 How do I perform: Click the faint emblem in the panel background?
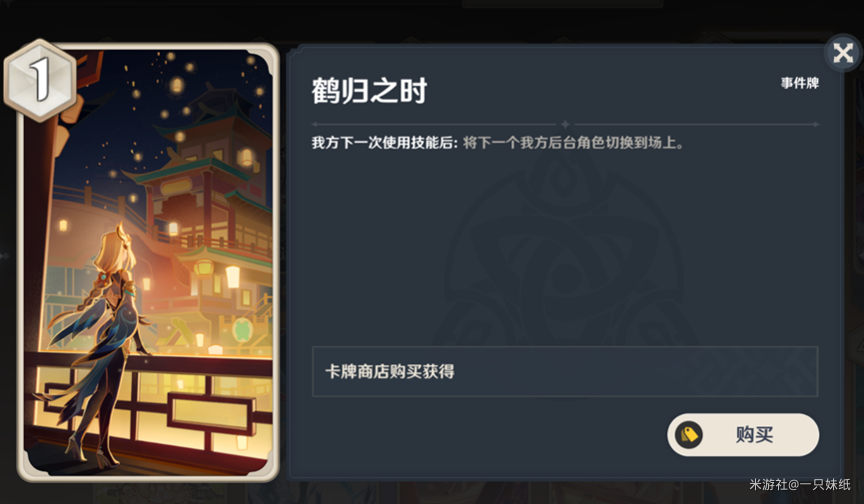pyautogui.click(x=562, y=248)
